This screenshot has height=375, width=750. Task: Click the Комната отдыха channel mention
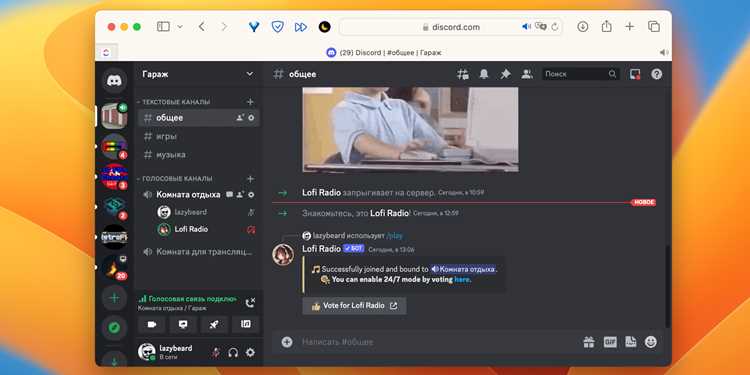tap(463, 269)
